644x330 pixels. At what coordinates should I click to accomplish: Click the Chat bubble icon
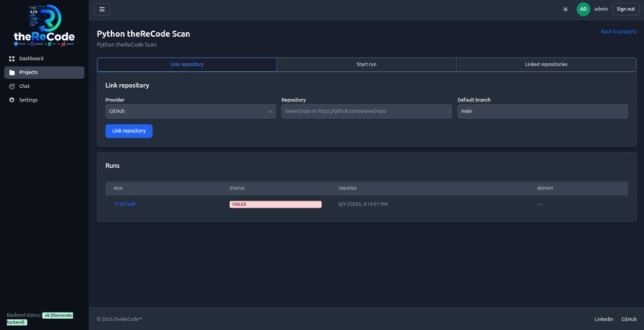pyautogui.click(x=11, y=86)
